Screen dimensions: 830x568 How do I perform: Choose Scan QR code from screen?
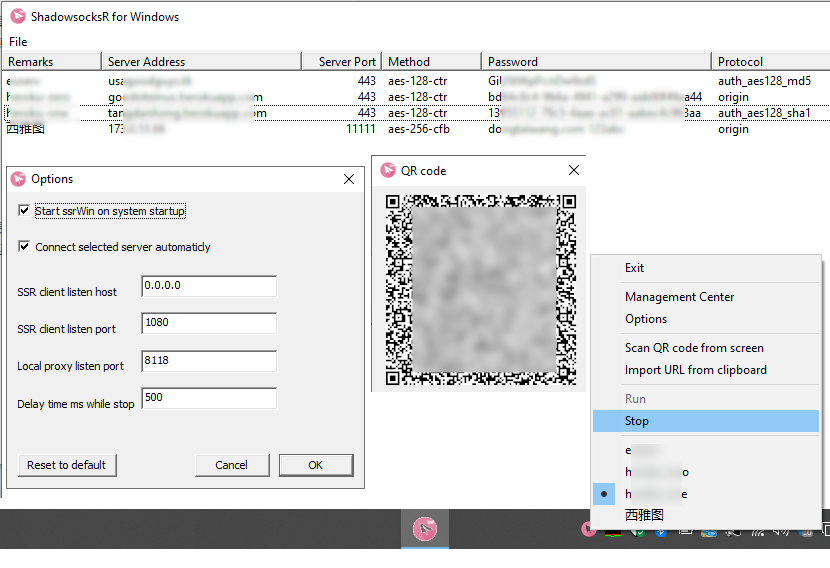(x=706, y=348)
